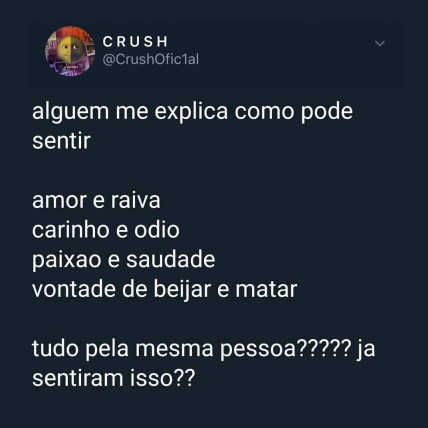Visit the @CrushOfic1al handle link
The width and height of the screenshot is (428, 428).
[151, 59]
